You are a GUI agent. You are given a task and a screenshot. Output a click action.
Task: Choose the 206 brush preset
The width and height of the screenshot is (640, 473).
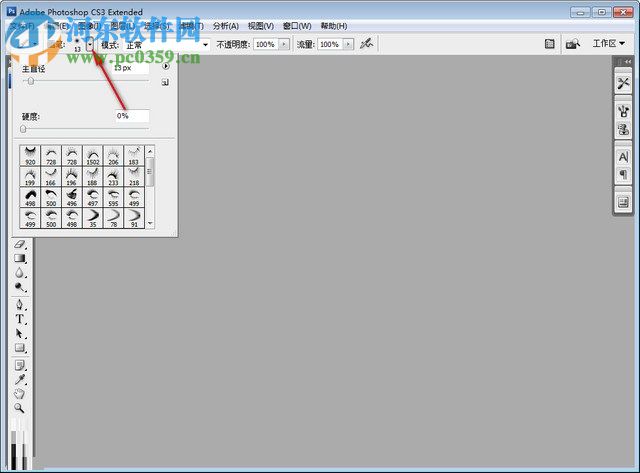click(113, 155)
